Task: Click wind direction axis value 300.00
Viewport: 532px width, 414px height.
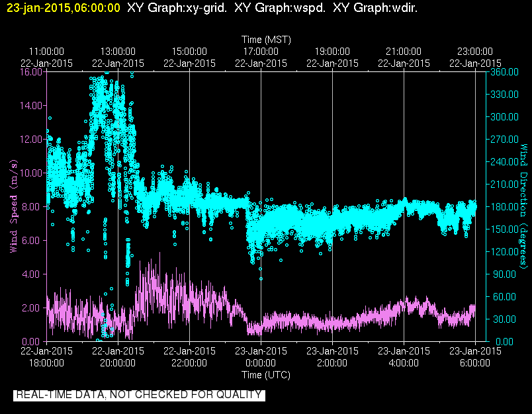Action: tap(504, 117)
